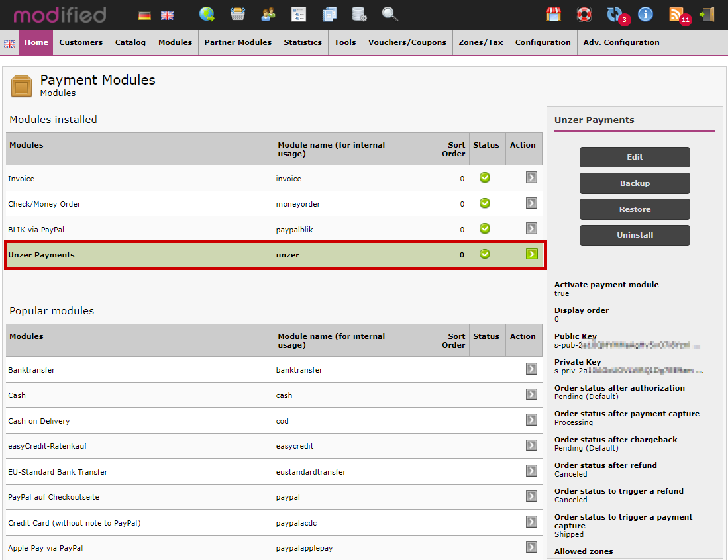Screen dimensions: 728x560
Task: Open the Adv. Configuration menu
Action: point(621,42)
